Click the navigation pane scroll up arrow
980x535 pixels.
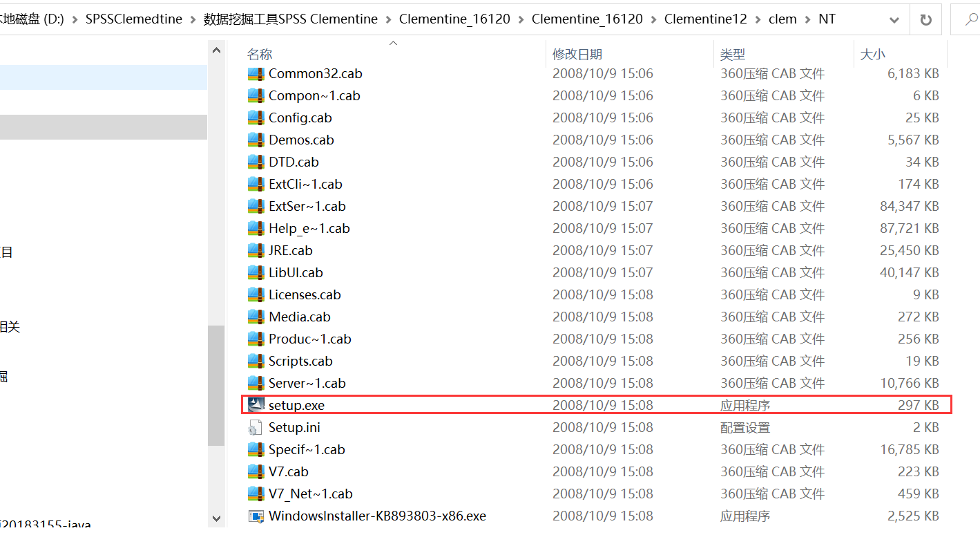click(x=216, y=50)
